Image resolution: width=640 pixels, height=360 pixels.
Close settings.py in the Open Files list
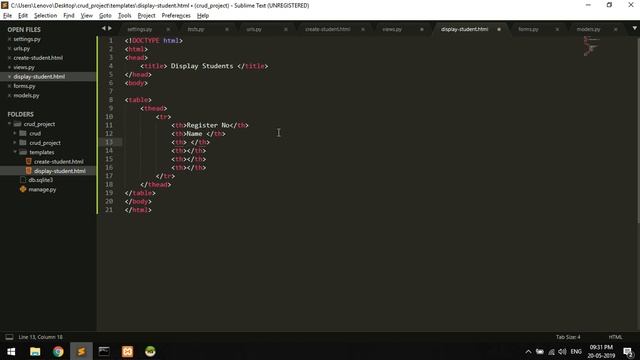[9, 39]
